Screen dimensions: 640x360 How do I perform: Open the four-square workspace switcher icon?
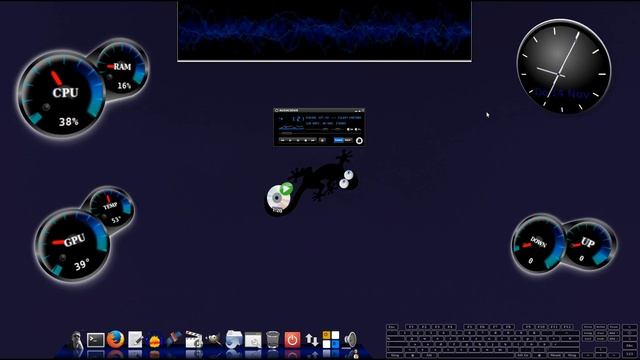tap(331, 340)
